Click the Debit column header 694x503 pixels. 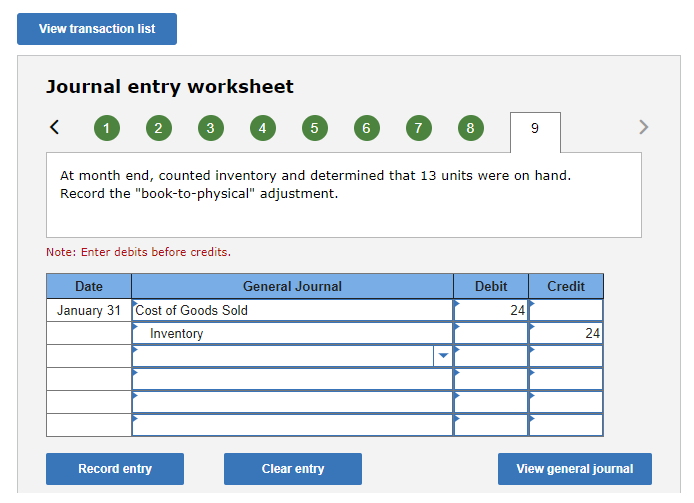(491, 286)
